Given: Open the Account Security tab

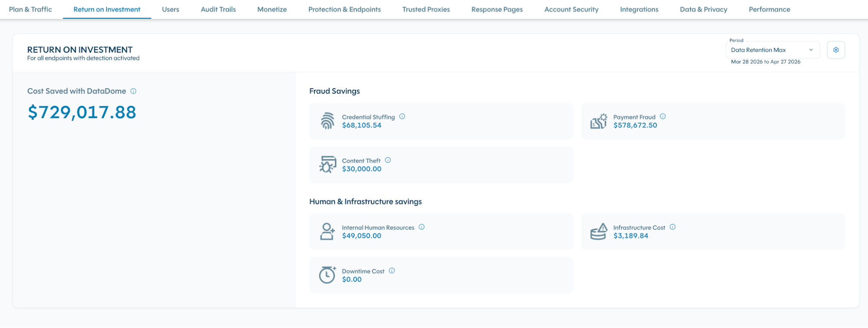Looking at the screenshot, I should pos(571,9).
